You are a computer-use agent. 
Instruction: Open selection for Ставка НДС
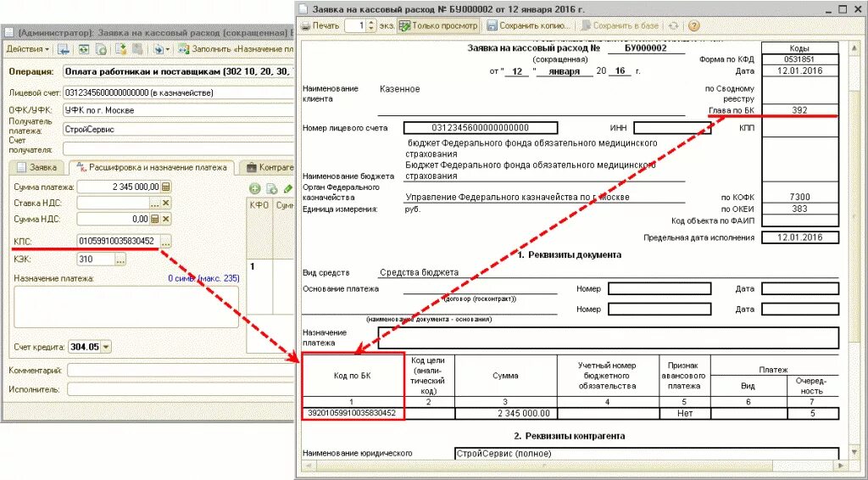(x=155, y=204)
